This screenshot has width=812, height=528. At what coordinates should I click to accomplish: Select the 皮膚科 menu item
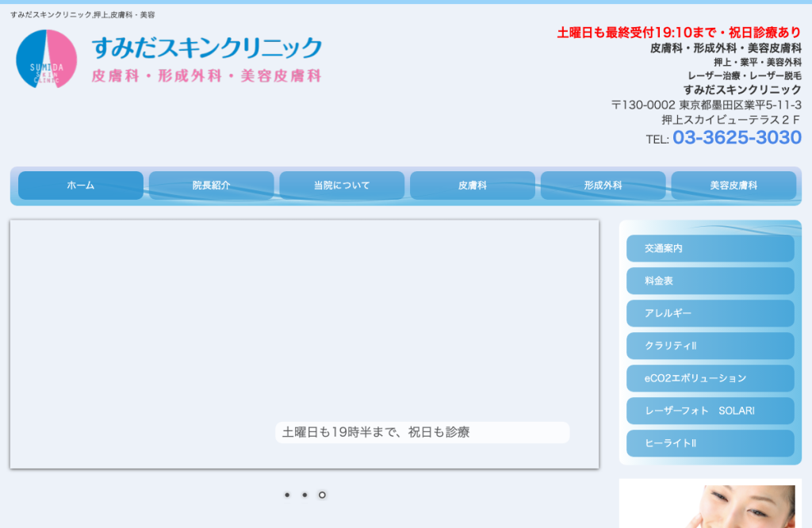click(x=473, y=186)
